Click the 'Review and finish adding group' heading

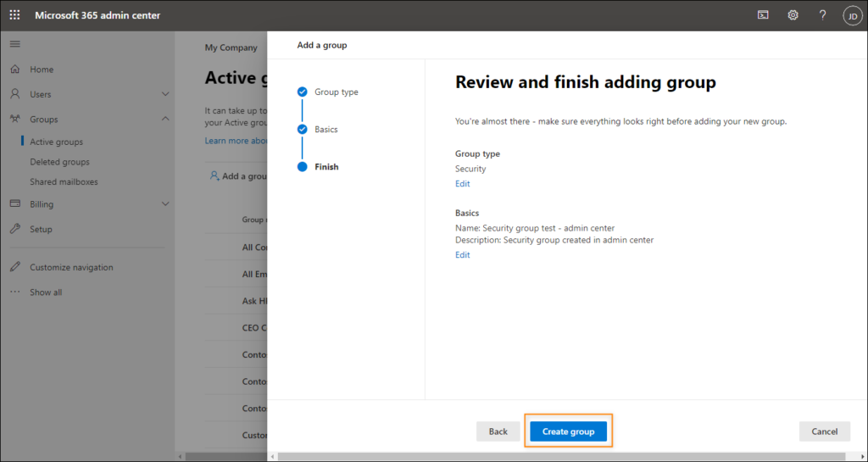[x=586, y=82]
